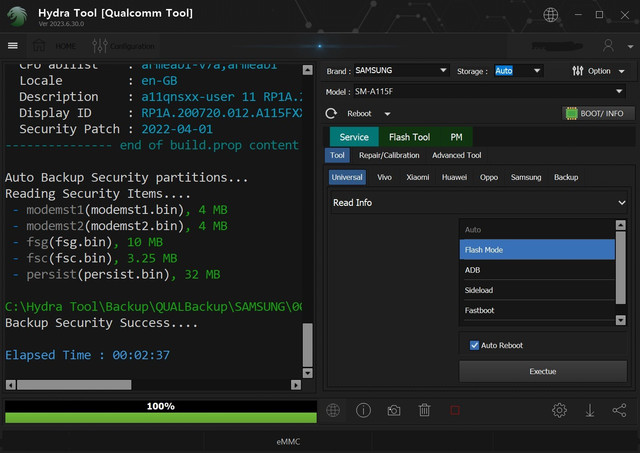Click the Security Patch 2022-04-01 value
The width and height of the screenshot is (640, 453).
click(177, 129)
